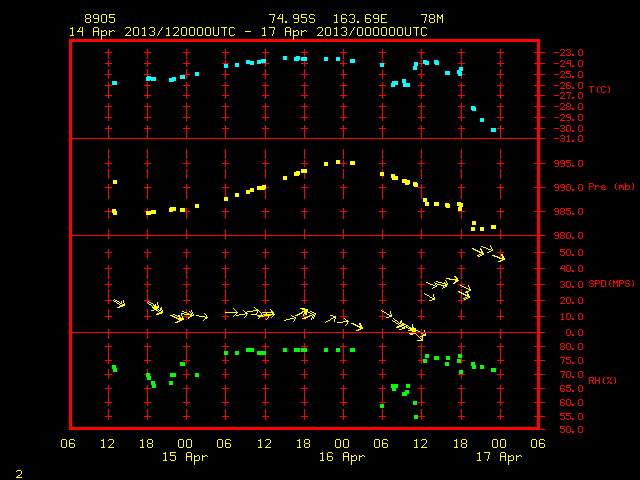Click the rightmost yellow wind arrow
The width and height of the screenshot is (640, 480).
499,258
